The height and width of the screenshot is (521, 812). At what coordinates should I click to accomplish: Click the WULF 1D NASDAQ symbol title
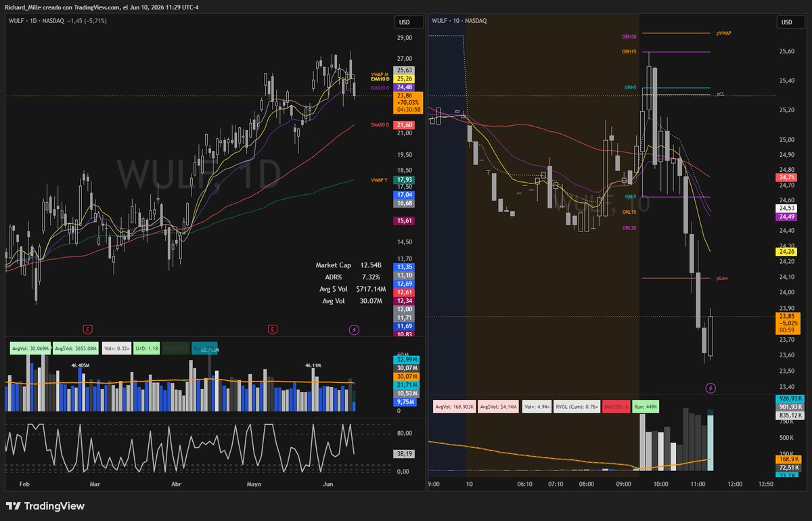click(37, 21)
